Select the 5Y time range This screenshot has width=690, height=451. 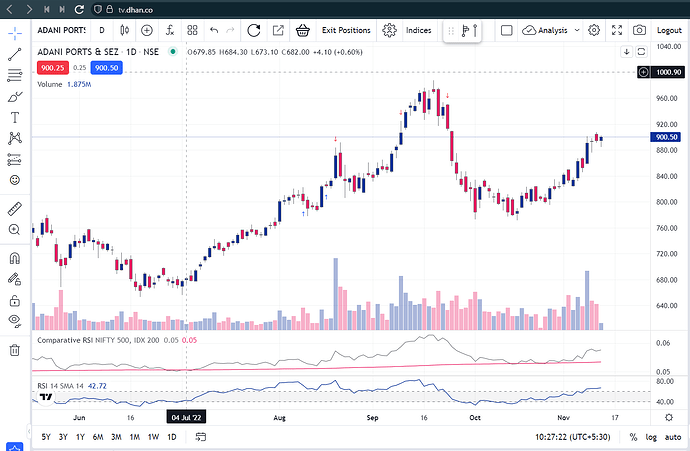click(46, 437)
